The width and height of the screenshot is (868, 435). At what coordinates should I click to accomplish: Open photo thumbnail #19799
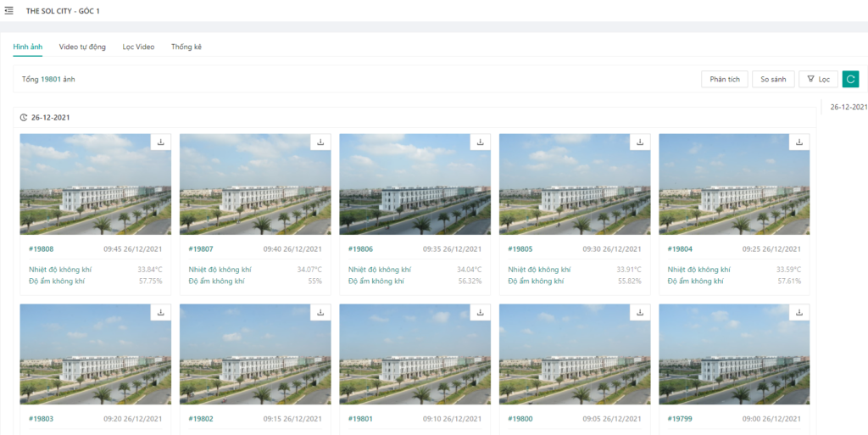734,354
